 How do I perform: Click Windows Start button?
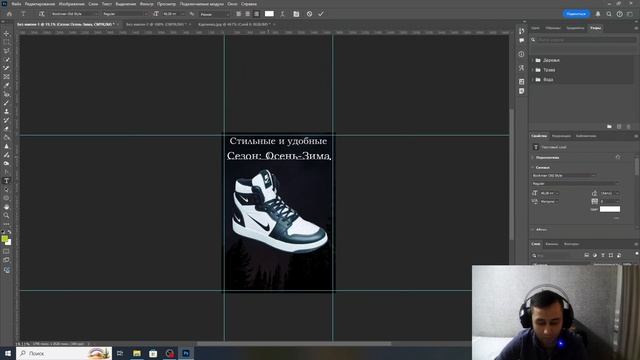(8, 353)
